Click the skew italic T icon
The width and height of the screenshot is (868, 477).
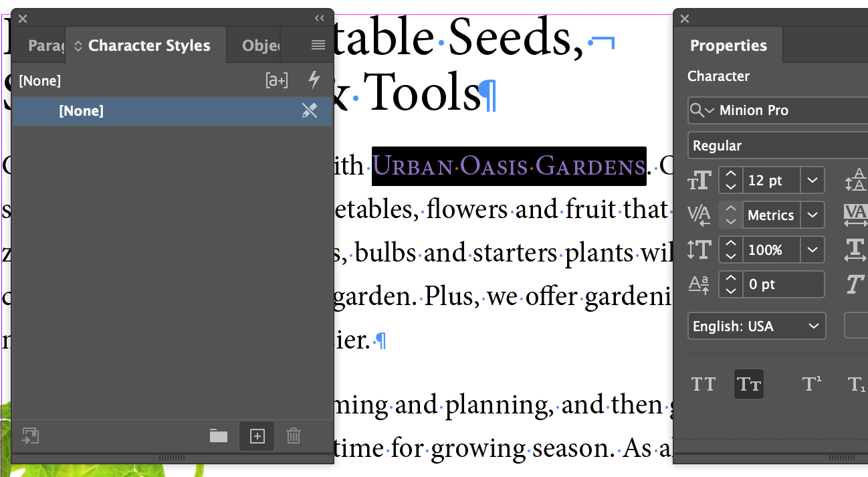[855, 284]
